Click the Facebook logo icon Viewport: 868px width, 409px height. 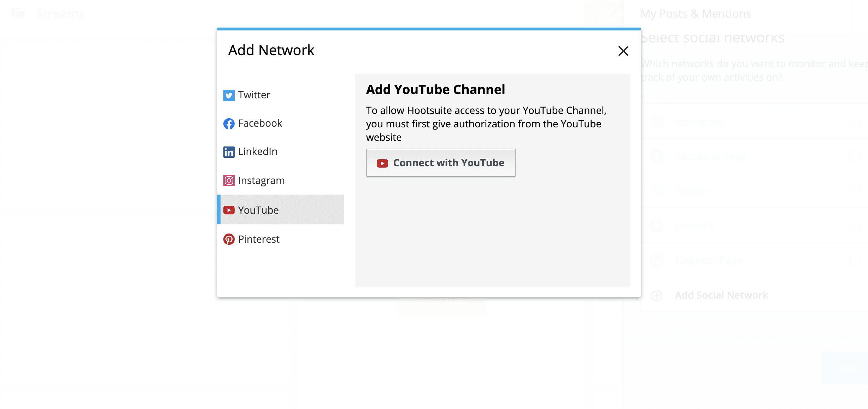point(229,123)
